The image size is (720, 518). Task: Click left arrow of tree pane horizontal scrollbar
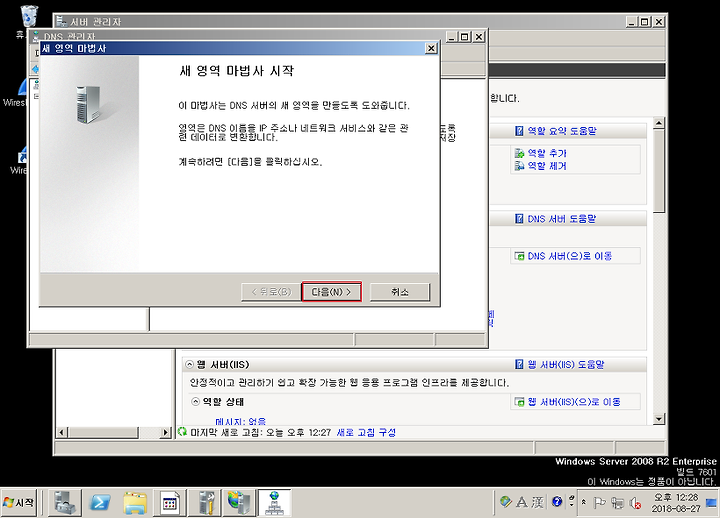(x=62, y=432)
